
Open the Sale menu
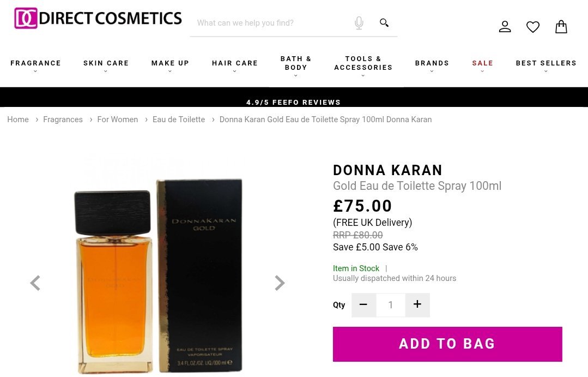point(482,64)
